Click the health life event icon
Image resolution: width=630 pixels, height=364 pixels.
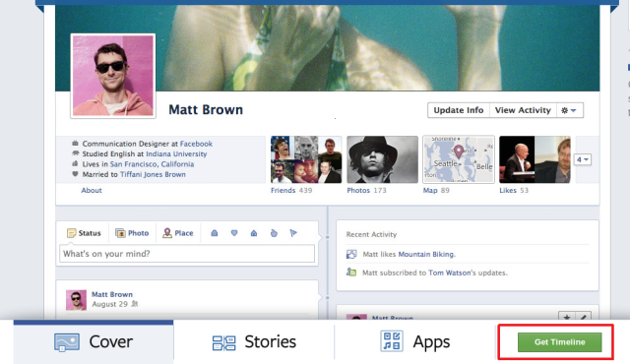[x=274, y=233]
